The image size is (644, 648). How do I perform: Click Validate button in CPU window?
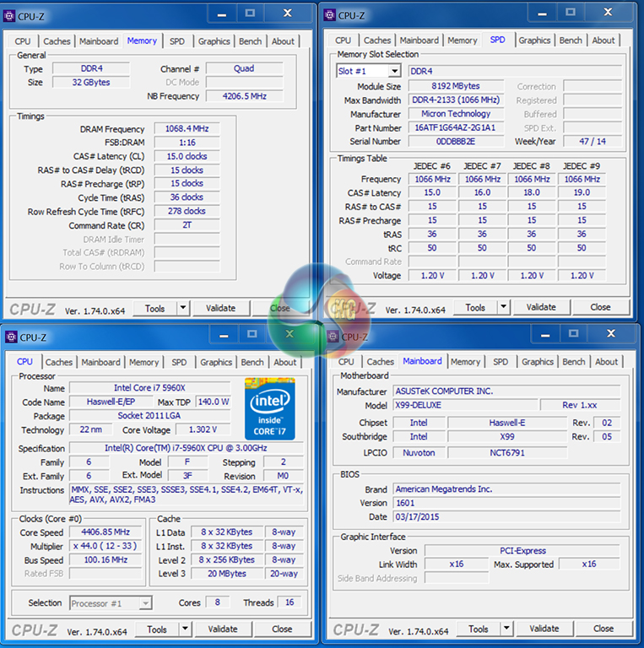click(x=223, y=629)
